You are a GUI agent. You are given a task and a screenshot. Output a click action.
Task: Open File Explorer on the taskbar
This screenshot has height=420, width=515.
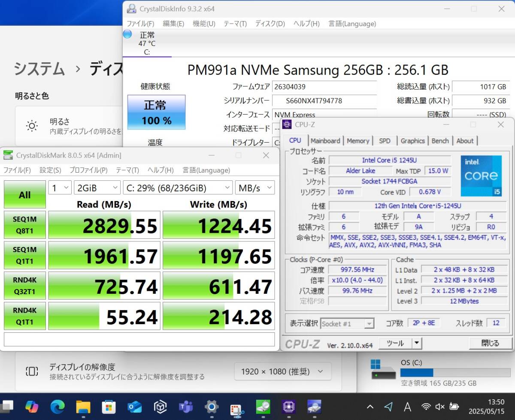point(83,406)
